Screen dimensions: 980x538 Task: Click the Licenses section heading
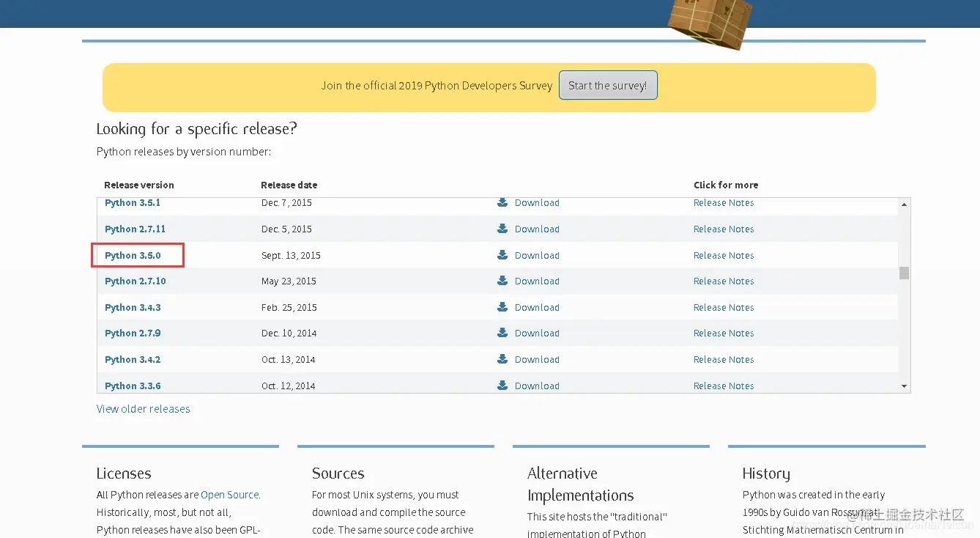(x=124, y=473)
